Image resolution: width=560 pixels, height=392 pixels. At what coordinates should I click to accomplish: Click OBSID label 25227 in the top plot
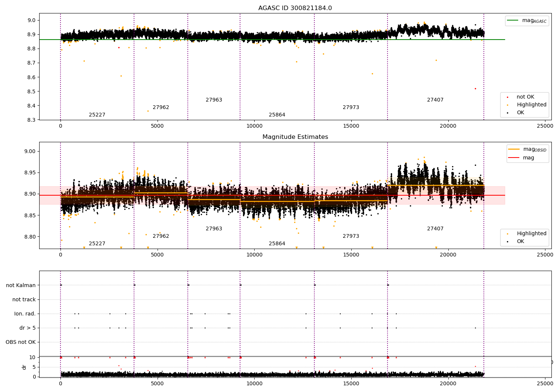[97, 115]
